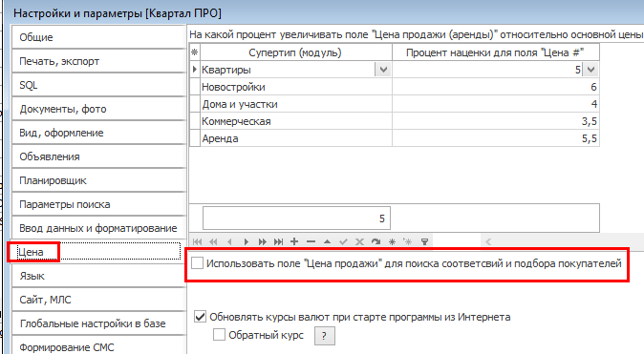Open the 'Параметры поиска' settings tab

[98, 204]
